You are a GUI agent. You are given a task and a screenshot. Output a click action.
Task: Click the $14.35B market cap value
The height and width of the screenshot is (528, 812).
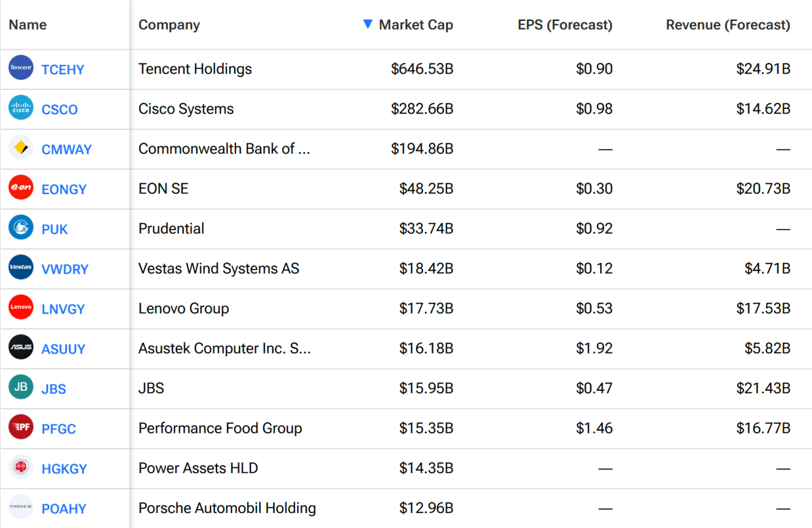click(x=426, y=468)
